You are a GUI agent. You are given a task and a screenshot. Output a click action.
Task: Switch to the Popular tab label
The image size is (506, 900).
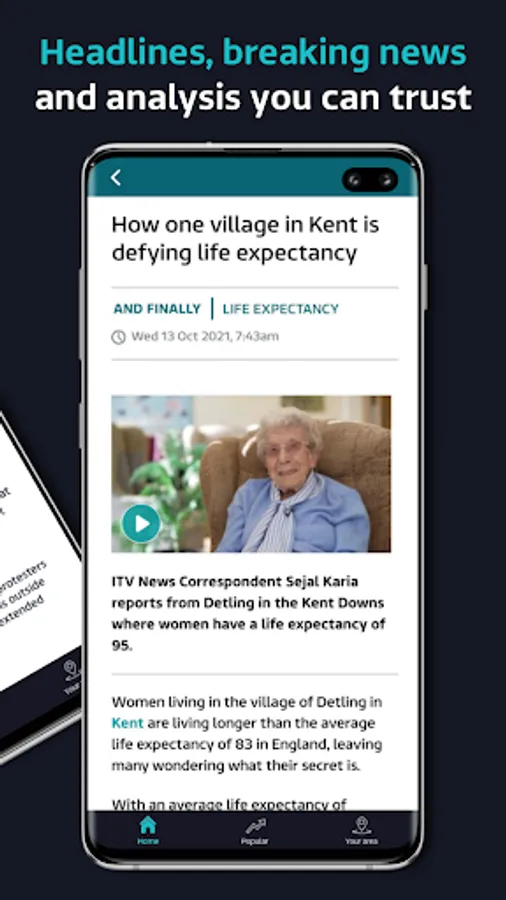pos(255,841)
